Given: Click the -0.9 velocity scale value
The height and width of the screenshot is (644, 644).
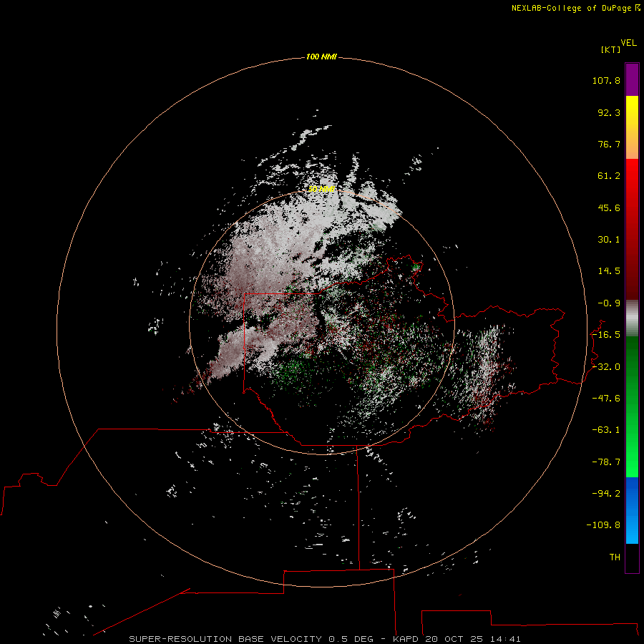Looking at the screenshot, I should (x=609, y=303).
